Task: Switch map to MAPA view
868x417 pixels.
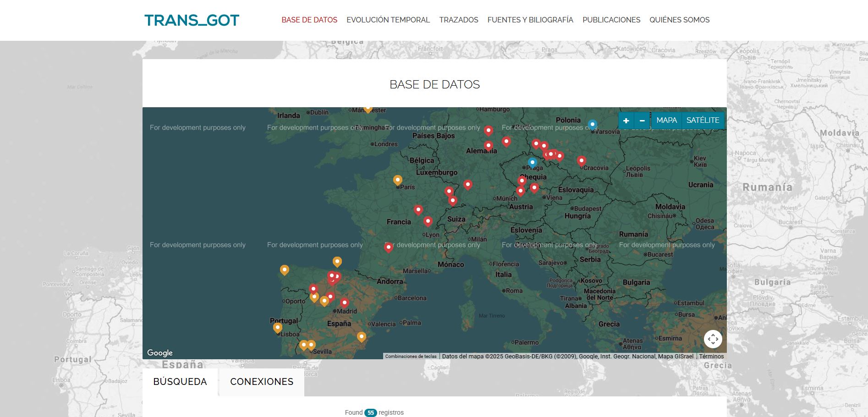Action: tap(666, 120)
